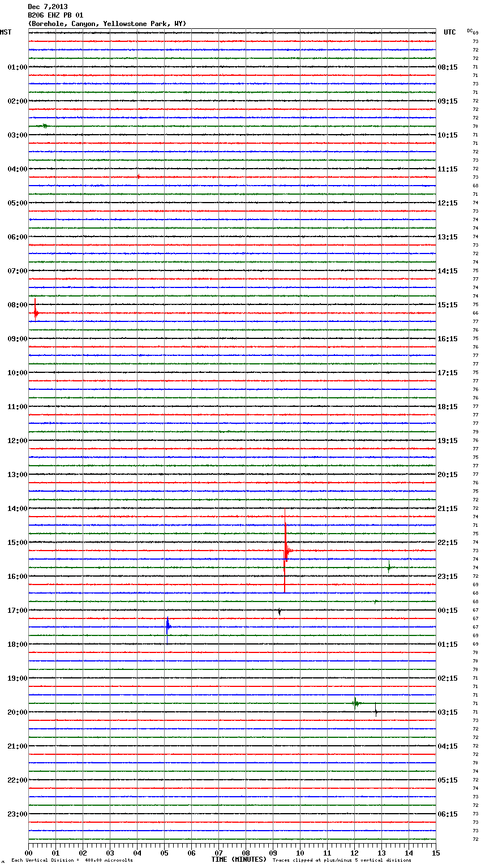Click the 10:00 MST time label
Screen dimensions: 481x868
(18, 373)
